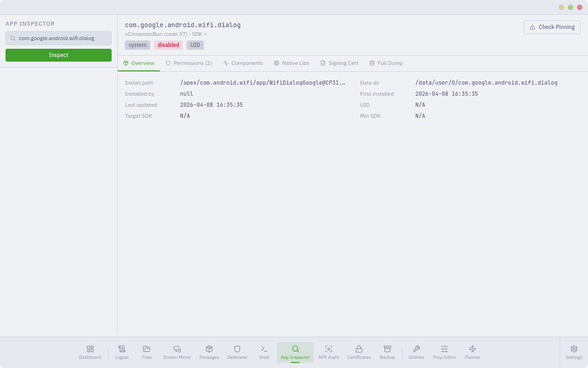Open the Flasher tool
This screenshot has width=588, height=368.
click(472, 352)
